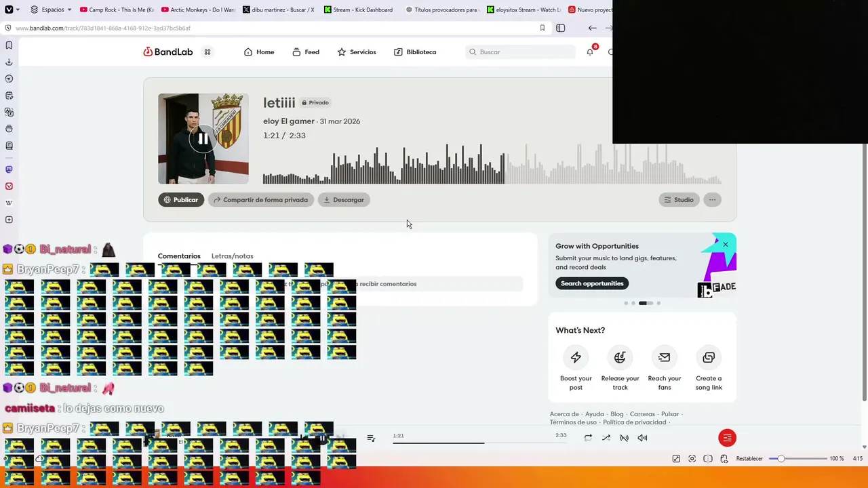868x488 pixels.
Task: Open the Mastodon web panel
Action: point(9,169)
